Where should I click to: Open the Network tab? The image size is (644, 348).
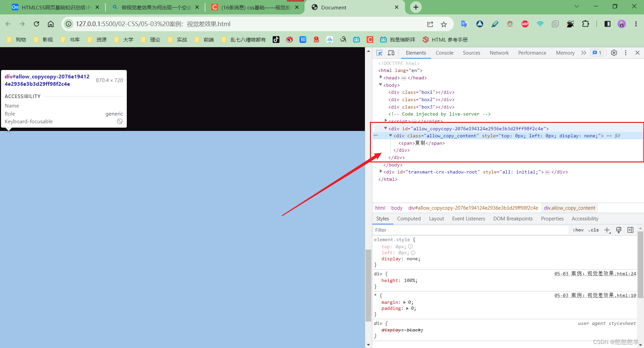click(x=499, y=53)
